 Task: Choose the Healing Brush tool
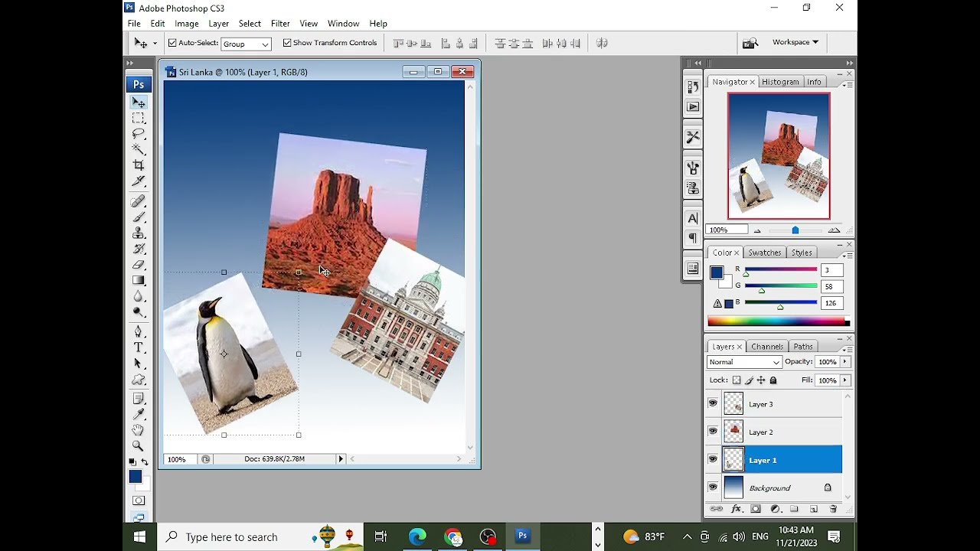(139, 201)
